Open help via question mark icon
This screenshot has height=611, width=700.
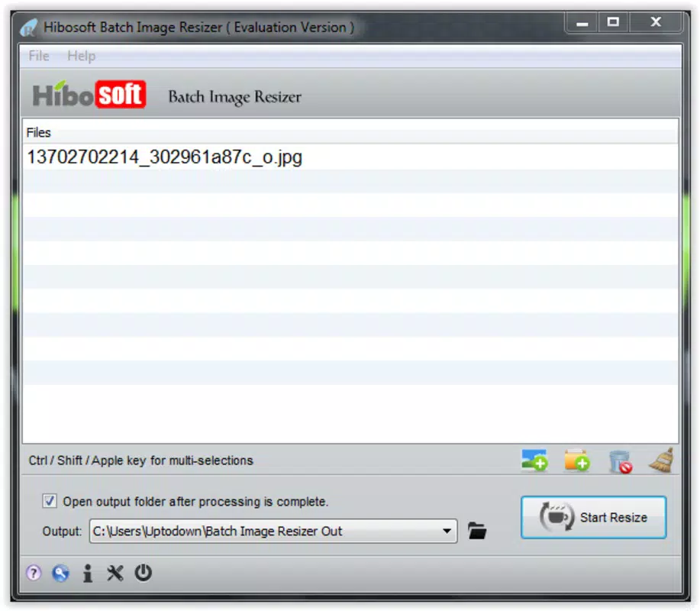(x=34, y=573)
